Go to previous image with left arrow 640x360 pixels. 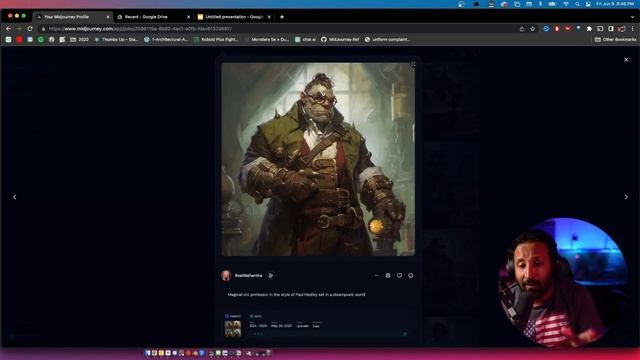pos(15,197)
